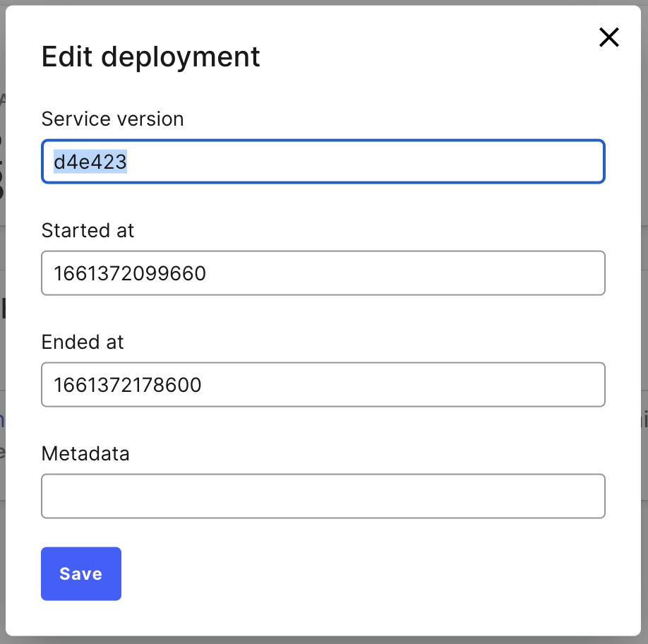Dismiss the dialog with the X icon
This screenshot has height=644, width=648.
tap(608, 37)
